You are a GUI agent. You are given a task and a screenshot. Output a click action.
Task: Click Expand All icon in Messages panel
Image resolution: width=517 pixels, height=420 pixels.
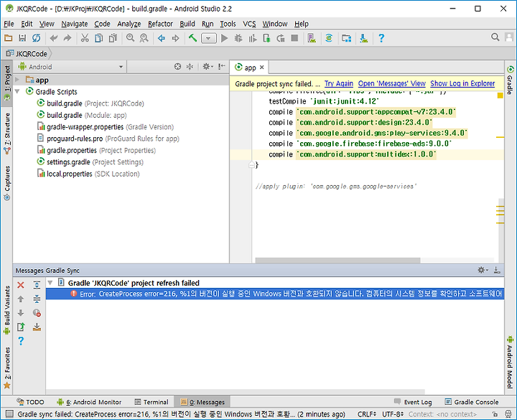[37, 285]
